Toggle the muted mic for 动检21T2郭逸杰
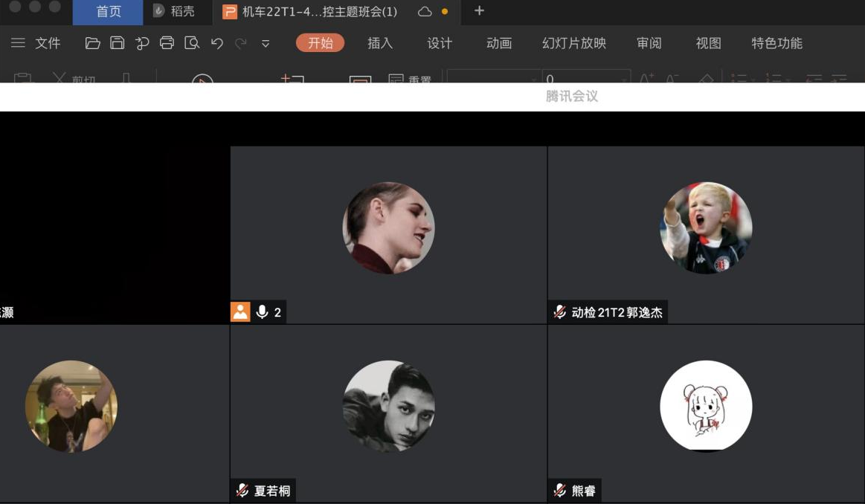The width and height of the screenshot is (865, 504). pos(558,313)
